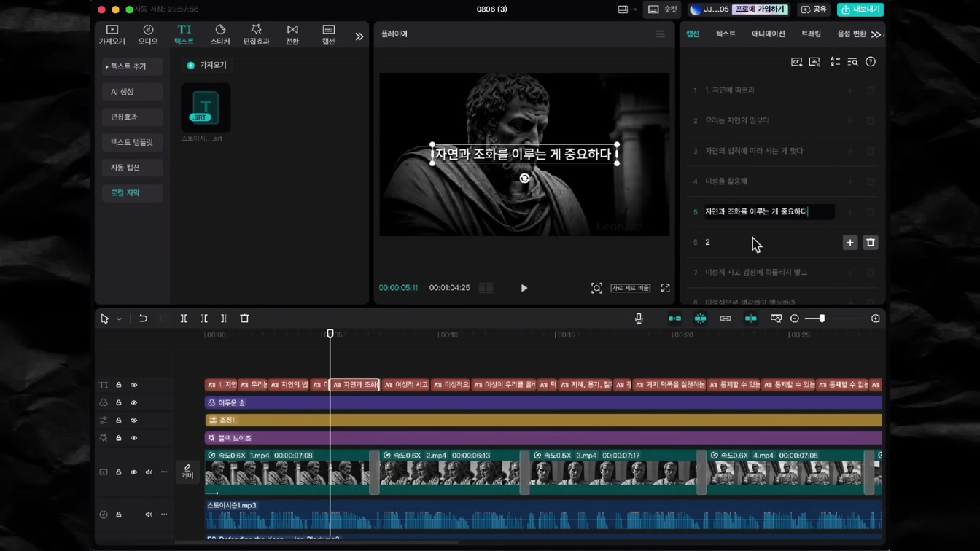Click the fullscreen icon in the player
This screenshot has width=980, height=551.
(665, 288)
